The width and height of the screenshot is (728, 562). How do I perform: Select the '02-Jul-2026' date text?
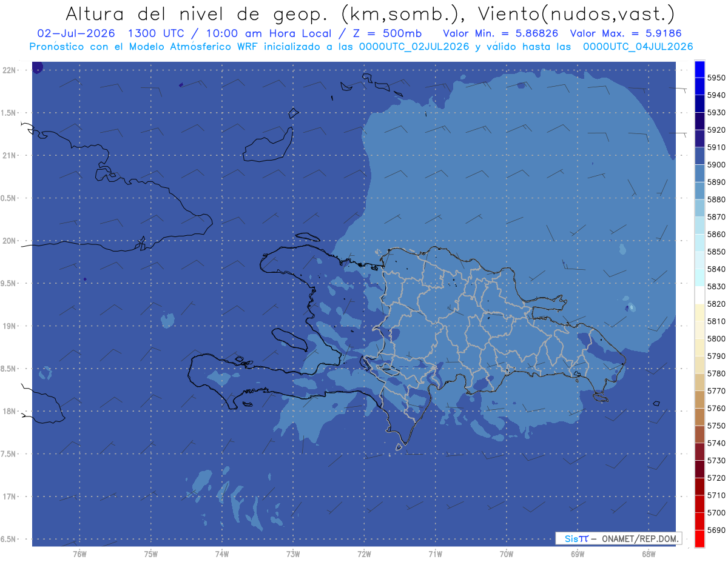pyautogui.click(x=75, y=33)
